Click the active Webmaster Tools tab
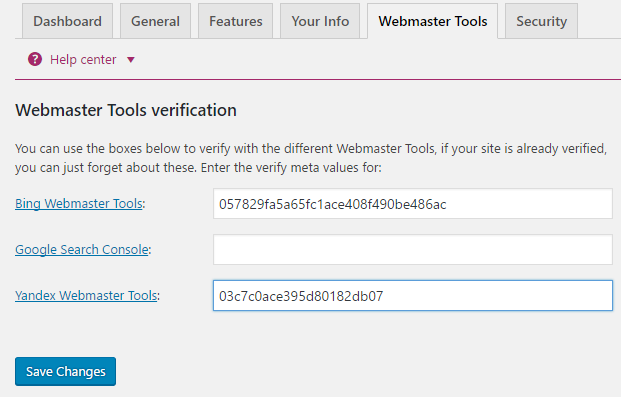This screenshot has height=397, width=621. [x=432, y=21]
